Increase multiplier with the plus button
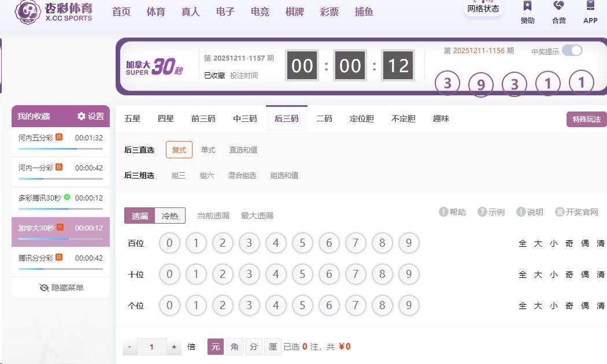Image resolution: width=607 pixels, height=364 pixels. pos(174,347)
